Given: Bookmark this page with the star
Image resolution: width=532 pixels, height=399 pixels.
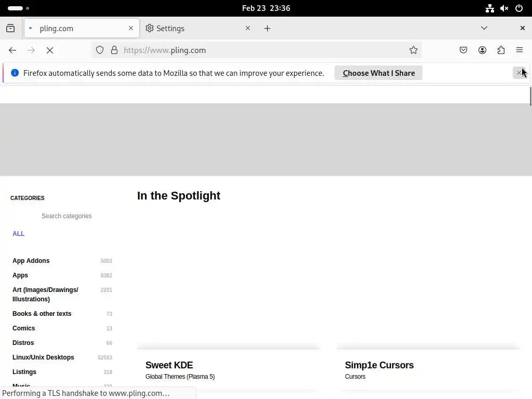Looking at the screenshot, I should coord(413,50).
